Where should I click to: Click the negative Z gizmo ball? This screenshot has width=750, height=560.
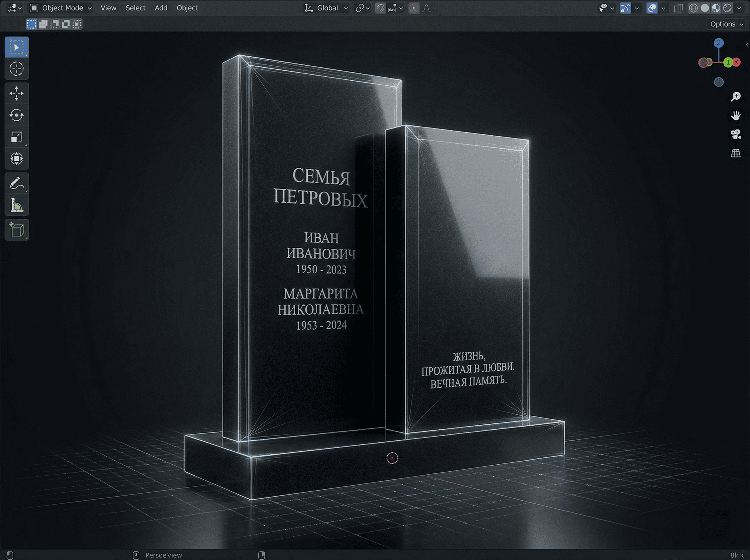[718, 82]
